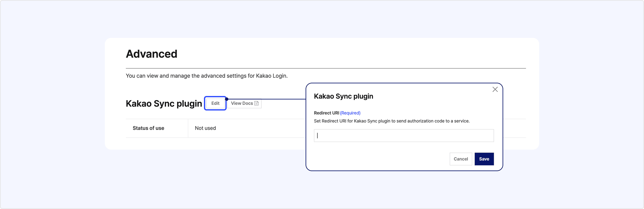Click the blue connector dot near Edit
Image resolution: width=644 pixels, height=209 pixels.
pyautogui.click(x=227, y=99)
